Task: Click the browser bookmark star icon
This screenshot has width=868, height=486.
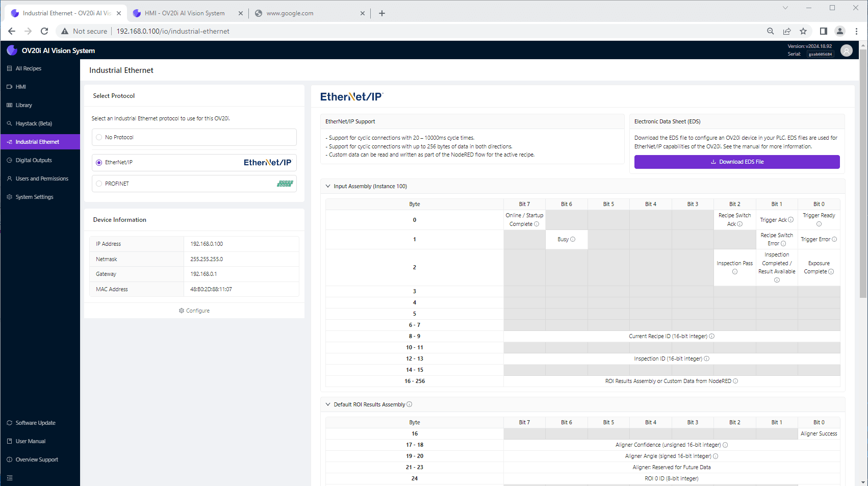Action: [803, 31]
